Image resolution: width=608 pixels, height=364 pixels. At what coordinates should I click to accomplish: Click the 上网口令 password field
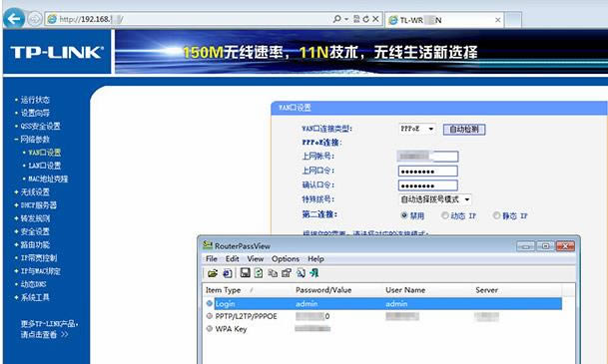(x=427, y=172)
